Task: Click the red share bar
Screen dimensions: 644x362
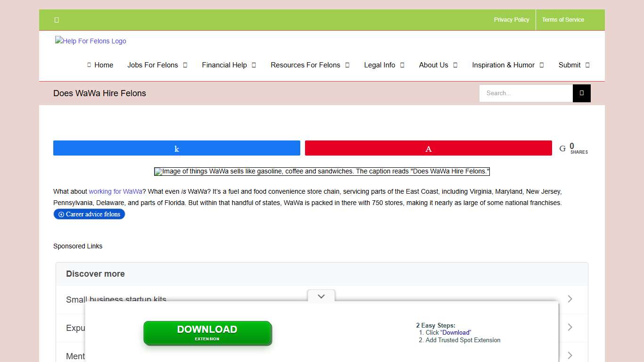Action: (428, 148)
